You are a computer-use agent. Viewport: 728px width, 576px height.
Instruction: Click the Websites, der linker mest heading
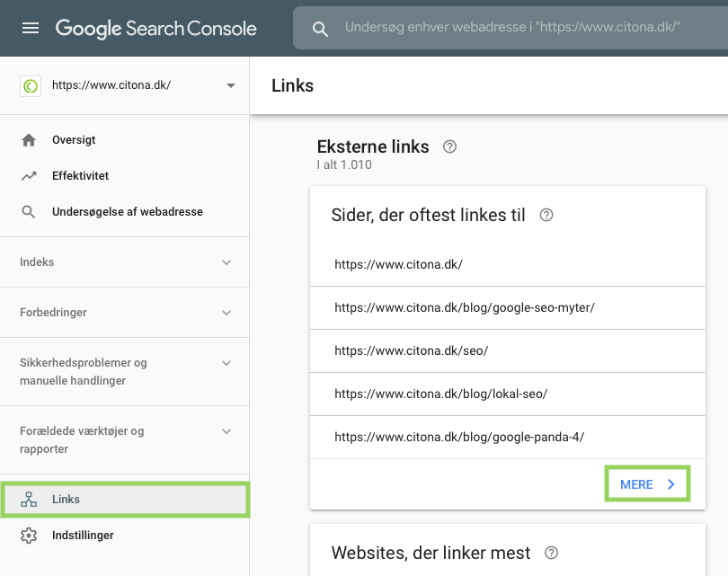(x=431, y=553)
